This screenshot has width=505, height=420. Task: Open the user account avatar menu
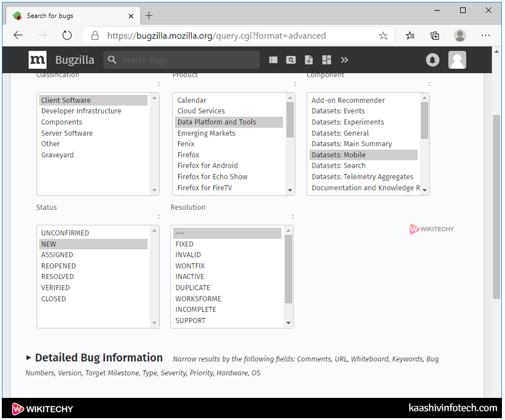click(457, 60)
